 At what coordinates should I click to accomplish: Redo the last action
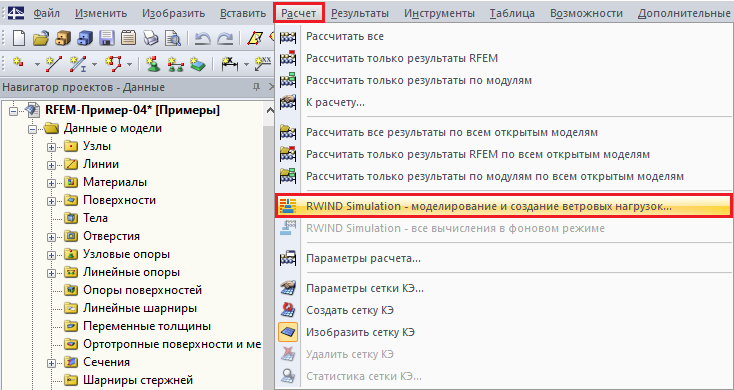click(x=225, y=38)
